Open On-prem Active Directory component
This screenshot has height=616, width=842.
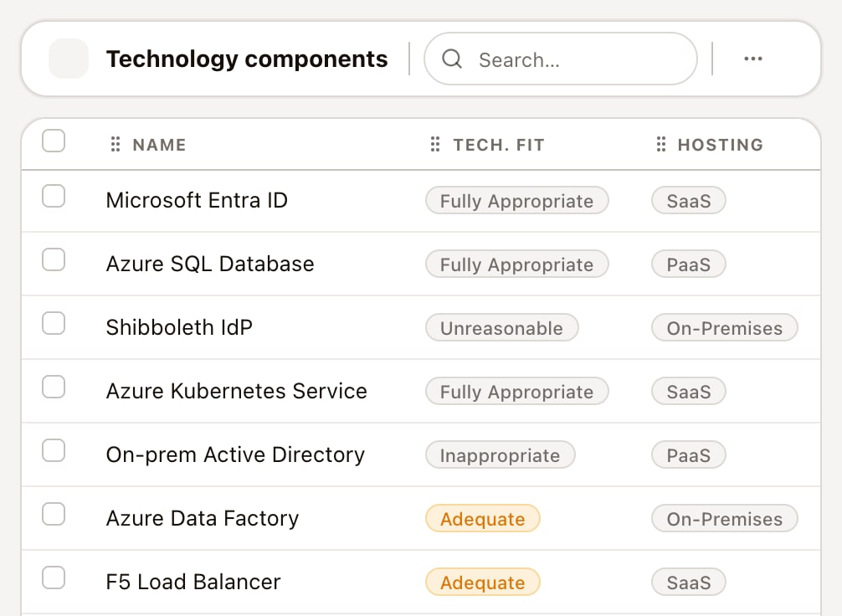coord(235,454)
